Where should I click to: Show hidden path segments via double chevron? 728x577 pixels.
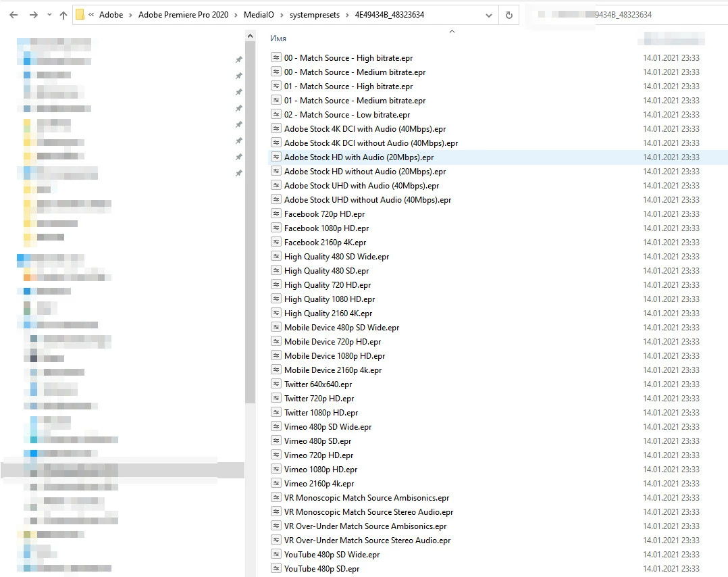click(91, 15)
